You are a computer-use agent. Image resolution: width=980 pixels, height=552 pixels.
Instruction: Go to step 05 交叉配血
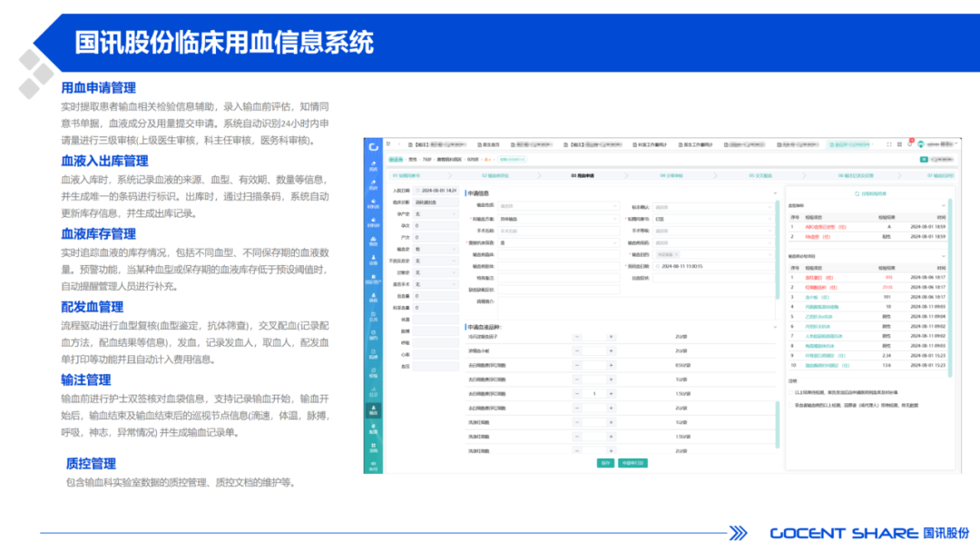point(760,175)
